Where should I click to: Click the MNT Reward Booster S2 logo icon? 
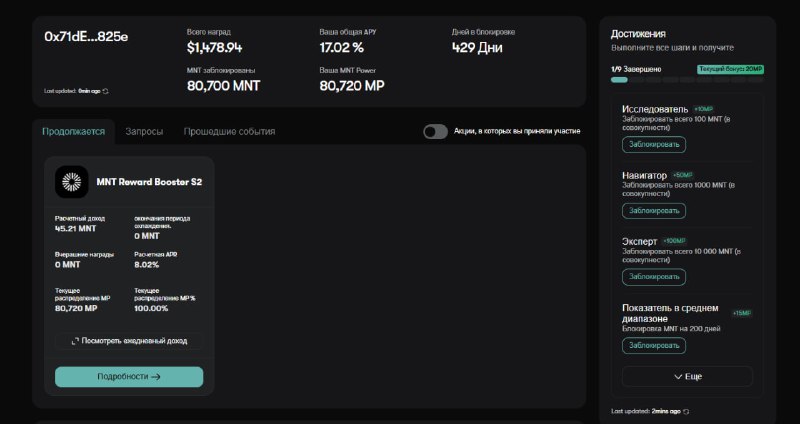pyautogui.click(x=71, y=182)
